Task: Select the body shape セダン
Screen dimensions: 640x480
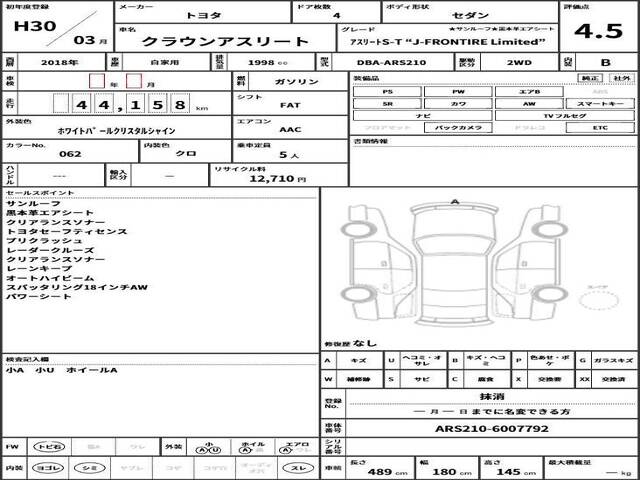Action: (470, 16)
